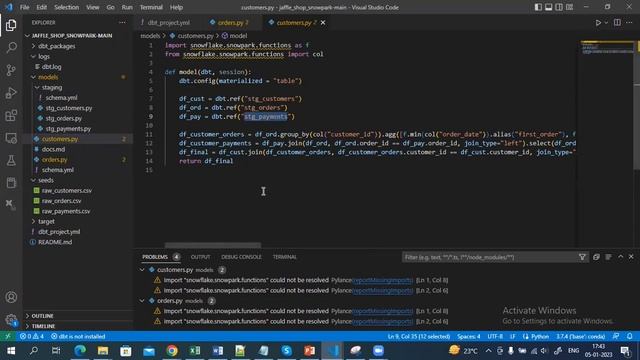Collapse orders.py problems group
This screenshot has width=640, height=360.
click(x=142, y=301)
